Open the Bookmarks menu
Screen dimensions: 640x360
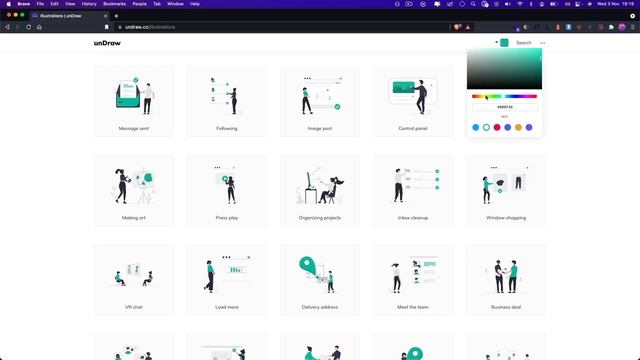(114, 4)
